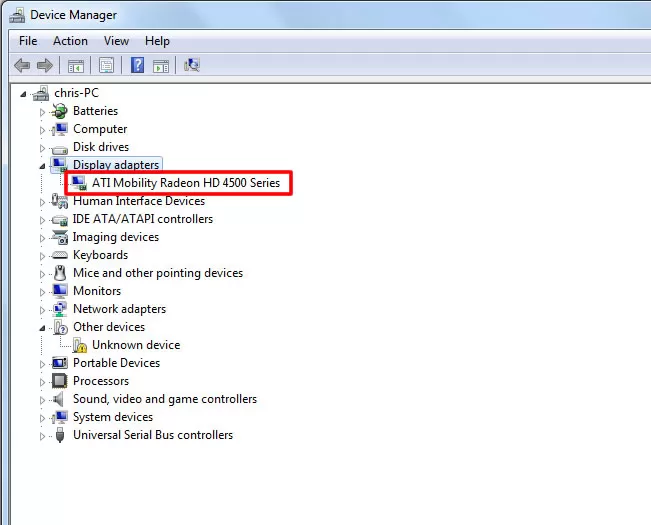Screen dimensions: 651x525
Task: Click the Properties toolbar icon
Action: (x=106, y=65)
